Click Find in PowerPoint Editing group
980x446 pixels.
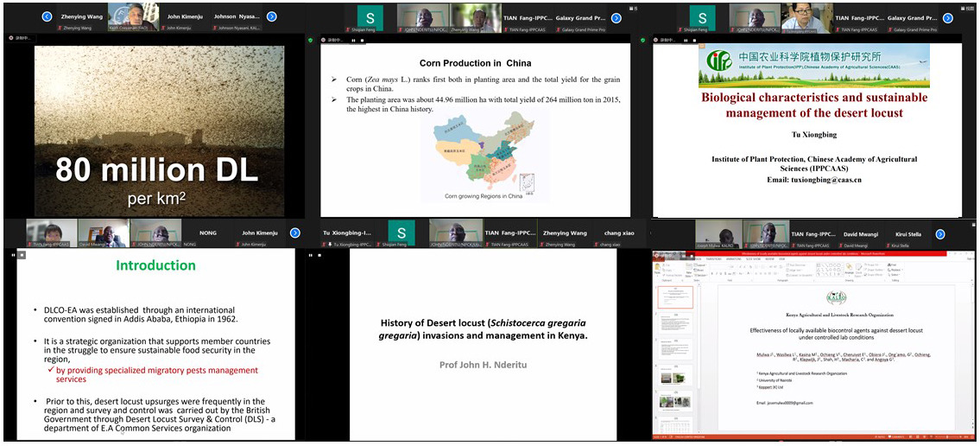[x=893, y=264]
